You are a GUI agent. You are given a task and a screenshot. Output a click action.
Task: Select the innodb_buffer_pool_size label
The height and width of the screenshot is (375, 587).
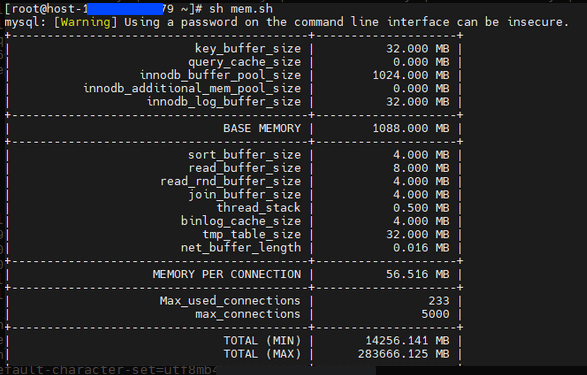[x=220, y=75]
